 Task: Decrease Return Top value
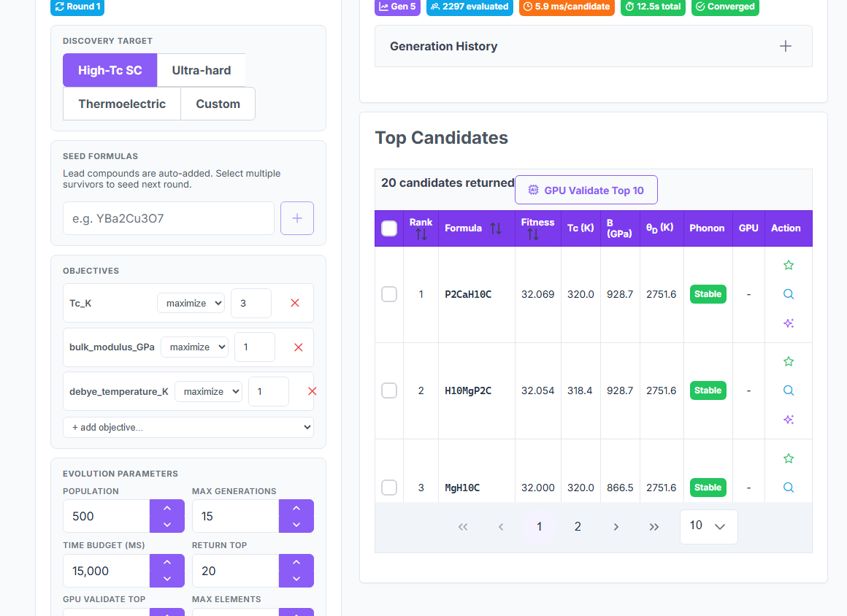pyautogui.click(x=296, y=579)
